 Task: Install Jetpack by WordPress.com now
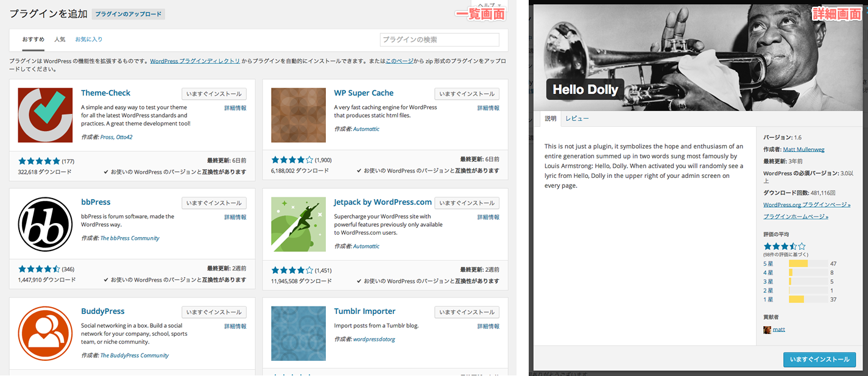click(x=467, y=203)
